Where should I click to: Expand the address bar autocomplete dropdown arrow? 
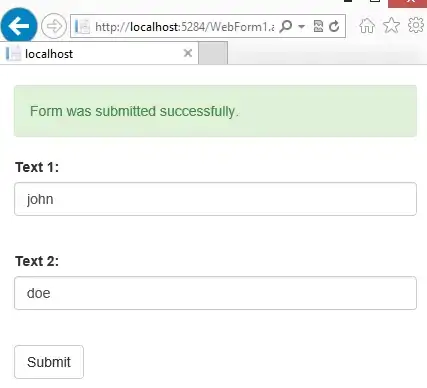(x=301, y=26)
